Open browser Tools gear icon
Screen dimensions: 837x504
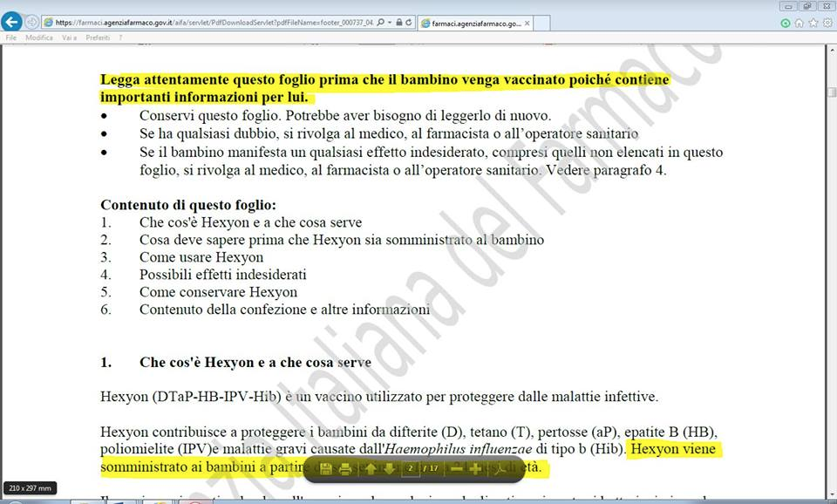827,23
